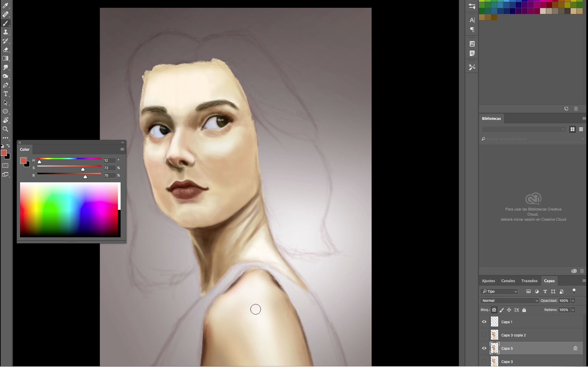Switch to the Trazados tab
The image size is (588, 367).
coord(529,281)
